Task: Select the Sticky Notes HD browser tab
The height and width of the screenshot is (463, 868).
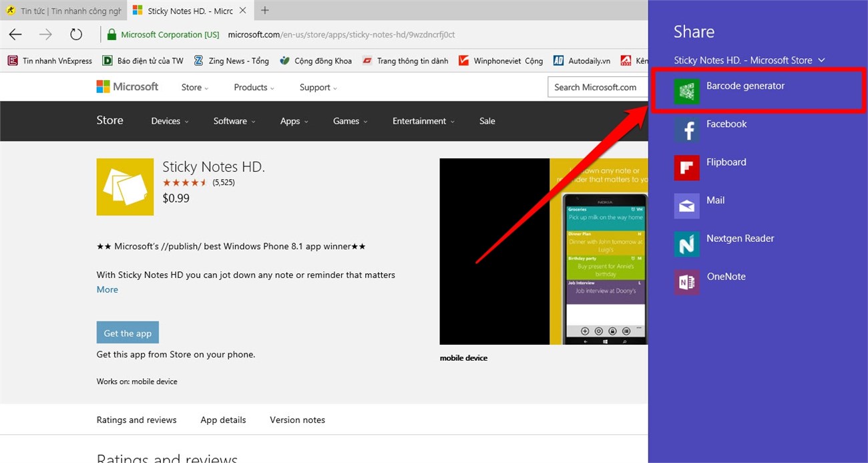Action: click(189, 11)
